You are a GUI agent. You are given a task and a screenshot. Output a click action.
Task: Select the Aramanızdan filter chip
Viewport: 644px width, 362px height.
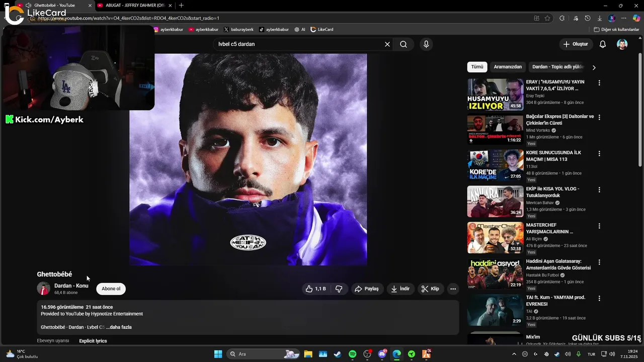coord(508,67)
